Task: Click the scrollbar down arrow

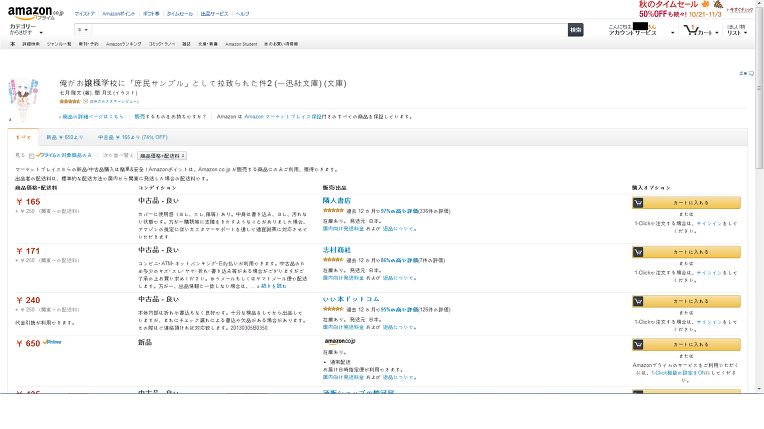Action: (x=760, y=389)
